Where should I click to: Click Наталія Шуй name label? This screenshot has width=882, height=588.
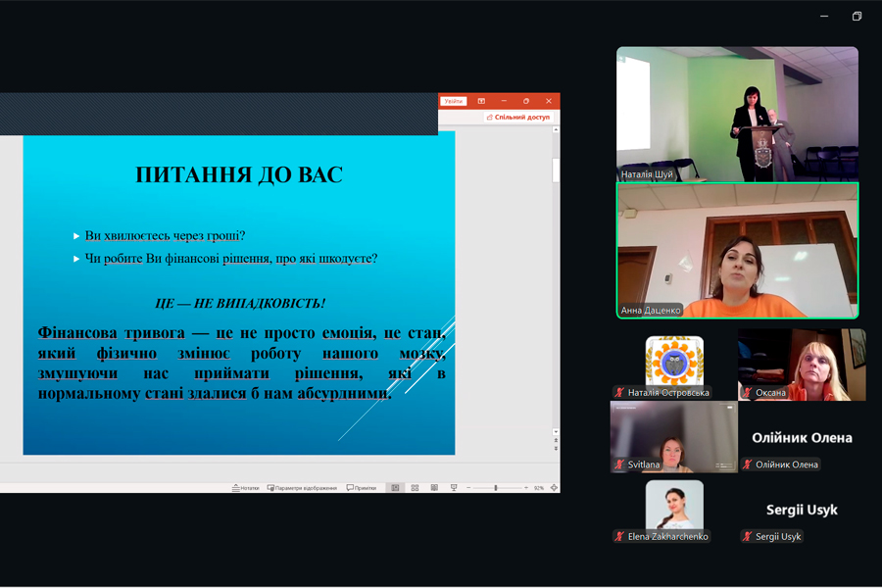(x=647, y=174)
